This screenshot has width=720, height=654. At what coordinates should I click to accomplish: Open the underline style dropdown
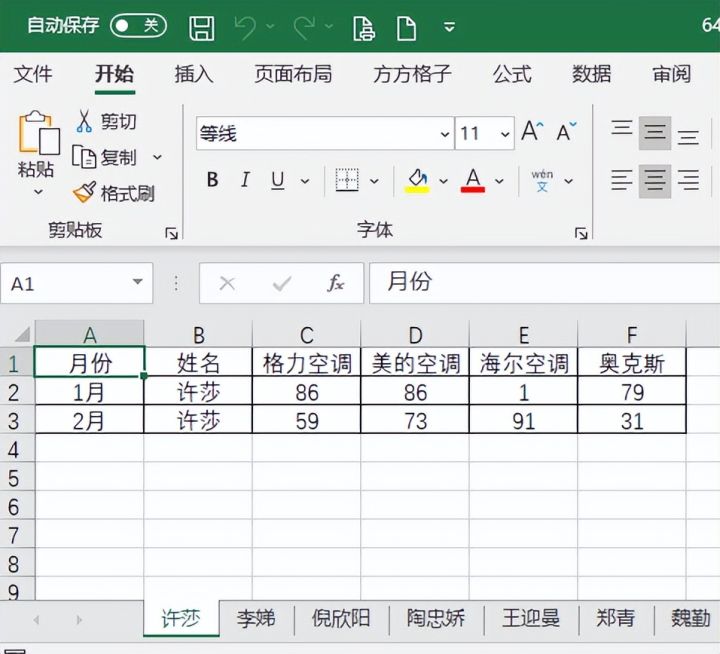point(305,181)
